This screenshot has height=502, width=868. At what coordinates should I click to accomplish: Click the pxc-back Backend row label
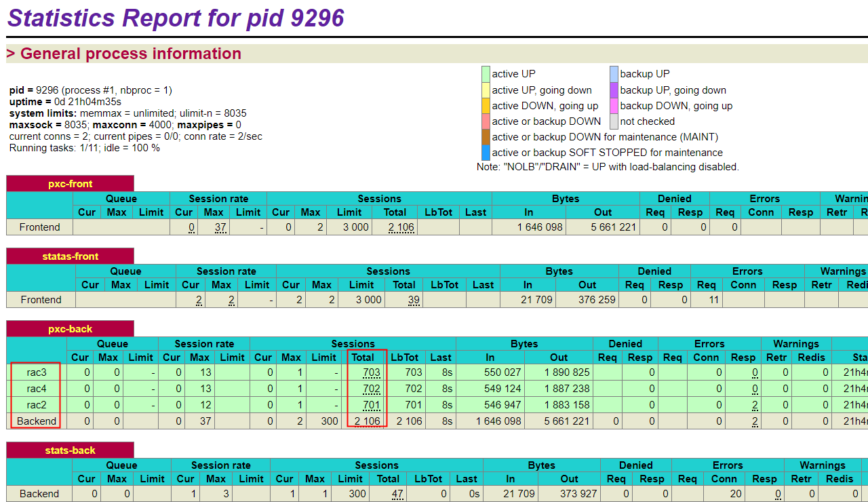pos(37,421)
